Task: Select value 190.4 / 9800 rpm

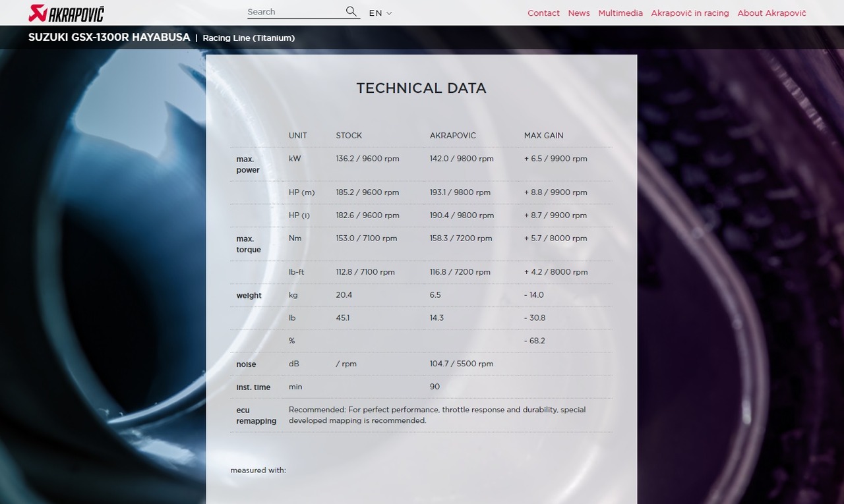Action: tap(462, 215)
